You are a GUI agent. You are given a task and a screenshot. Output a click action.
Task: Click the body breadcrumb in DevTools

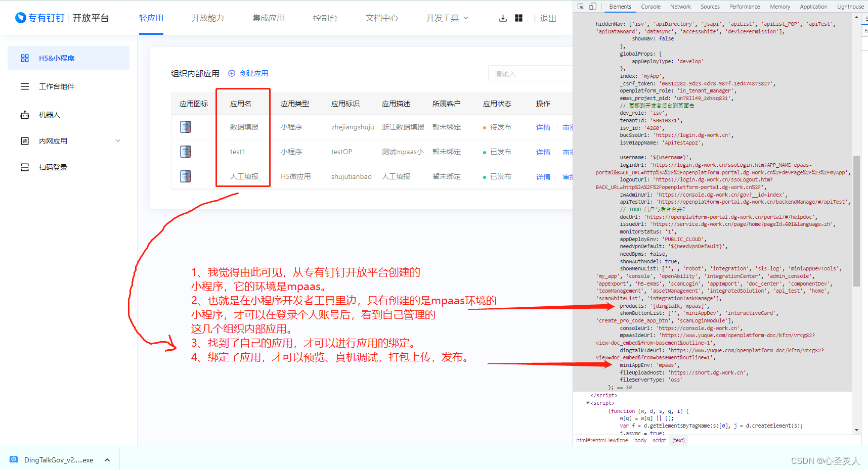coord(640,440)
